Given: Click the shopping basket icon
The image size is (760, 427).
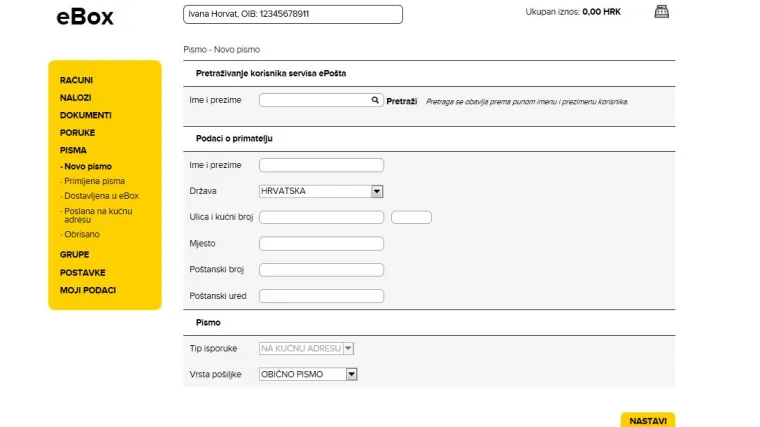Looking at the screenshot, I should coord(660,12).
